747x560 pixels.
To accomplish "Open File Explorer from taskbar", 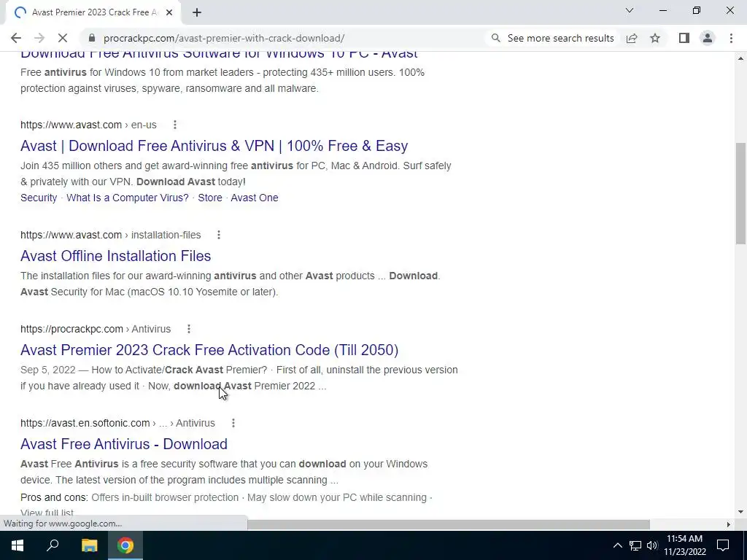I will click(89, 545).
